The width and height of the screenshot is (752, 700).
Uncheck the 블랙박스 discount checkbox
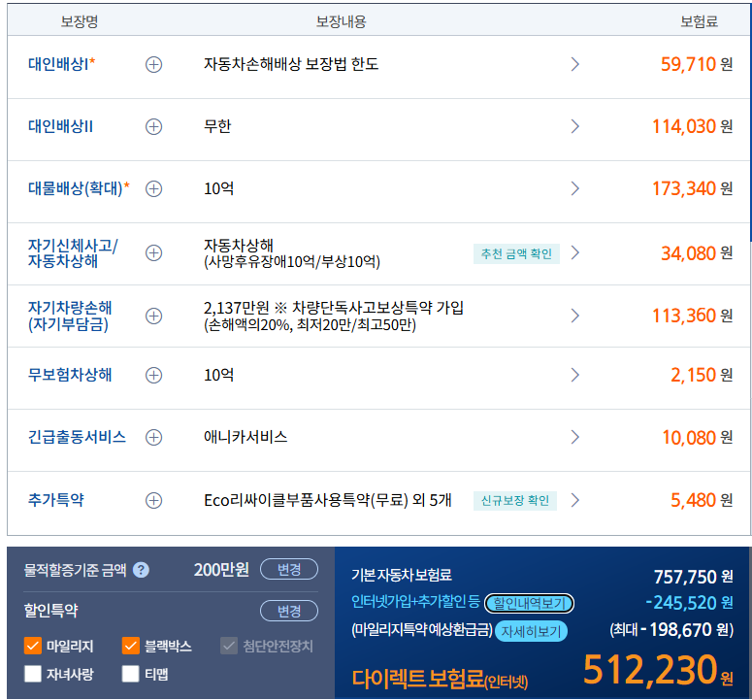[x=131, y=646]
